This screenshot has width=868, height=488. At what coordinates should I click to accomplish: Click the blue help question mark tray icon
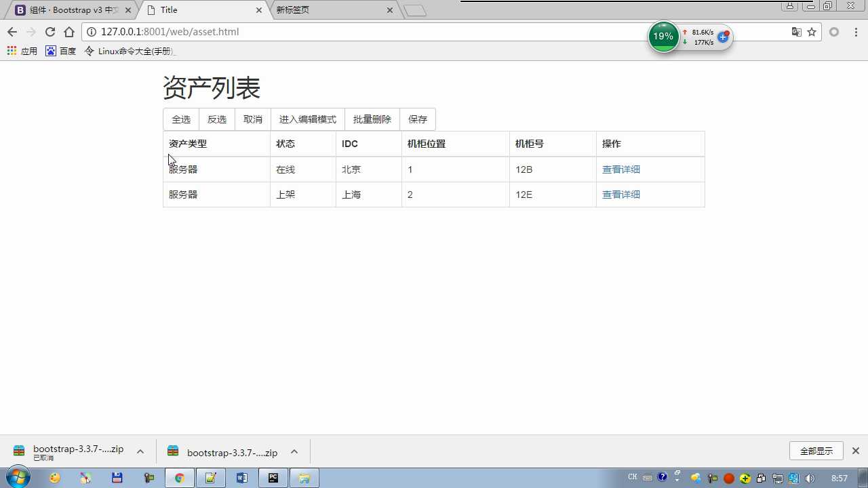click(x=663, y=477)
